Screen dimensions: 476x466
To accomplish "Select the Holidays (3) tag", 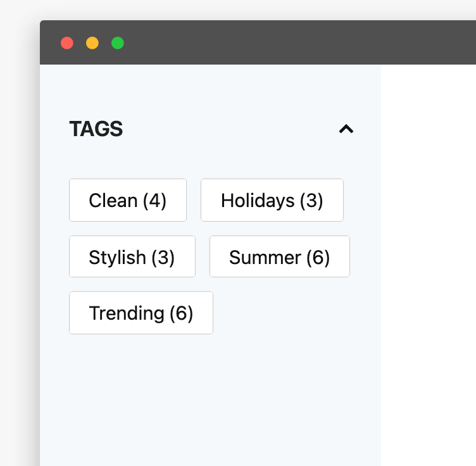I will click(x=272, y=200).
